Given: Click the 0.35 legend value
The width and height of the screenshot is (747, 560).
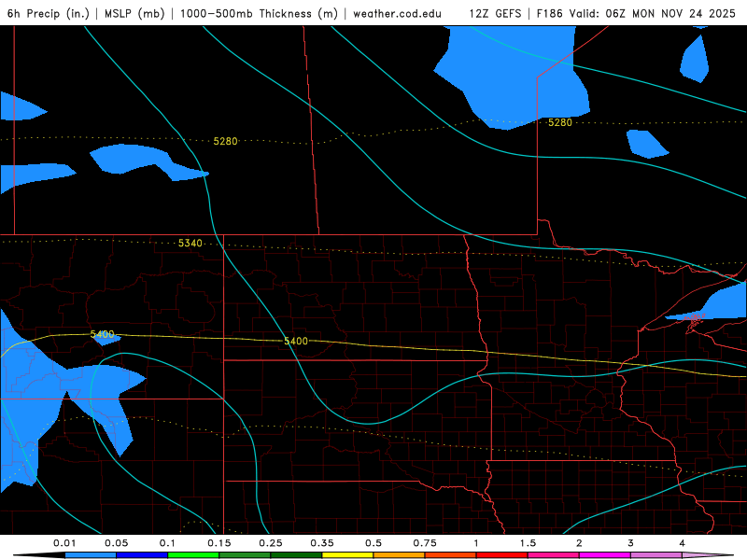Looking at the screenshot, I should [x=322, y=543].
